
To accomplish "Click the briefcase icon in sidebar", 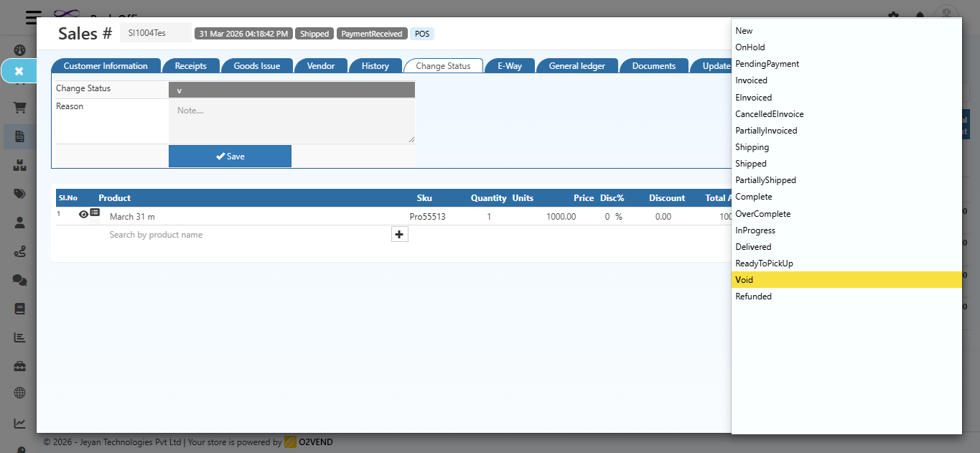I will tap(19, 365).
